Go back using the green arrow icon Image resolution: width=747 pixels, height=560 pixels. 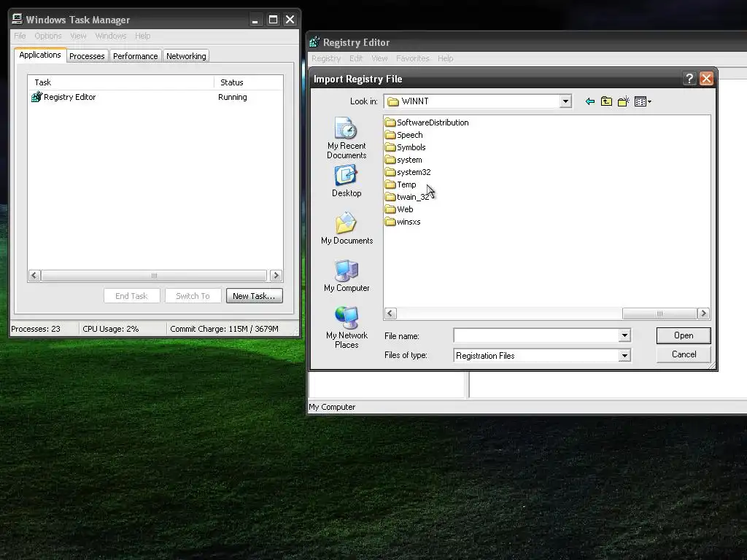(x=589, y=101)
